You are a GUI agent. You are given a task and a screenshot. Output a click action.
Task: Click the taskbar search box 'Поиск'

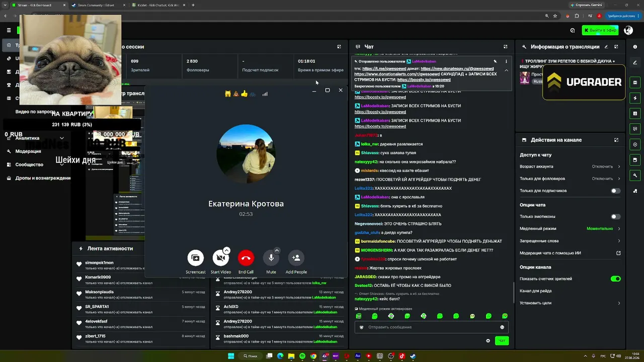(250, 356)
